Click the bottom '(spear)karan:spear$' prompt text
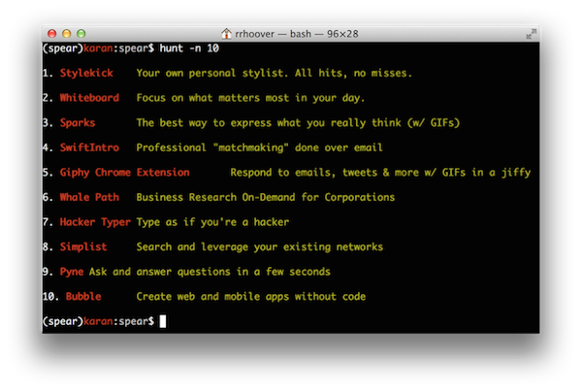 [x=98, y=321]
